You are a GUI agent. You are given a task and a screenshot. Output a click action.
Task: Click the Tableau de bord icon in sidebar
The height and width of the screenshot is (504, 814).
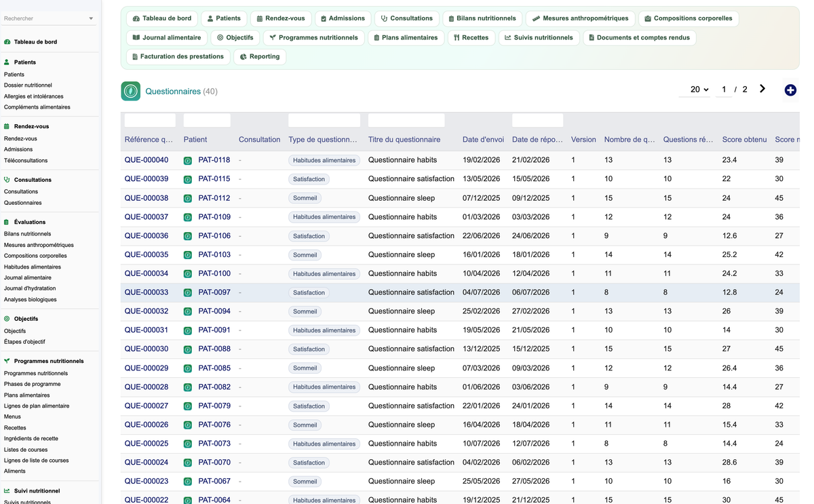(7, 42)
